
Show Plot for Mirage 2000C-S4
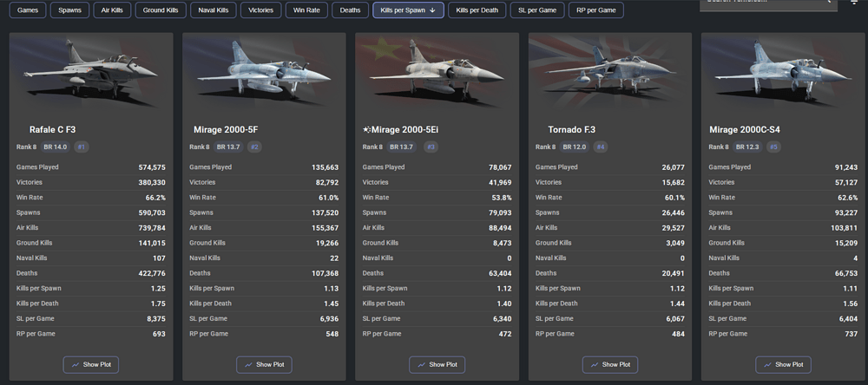point(783,365)
